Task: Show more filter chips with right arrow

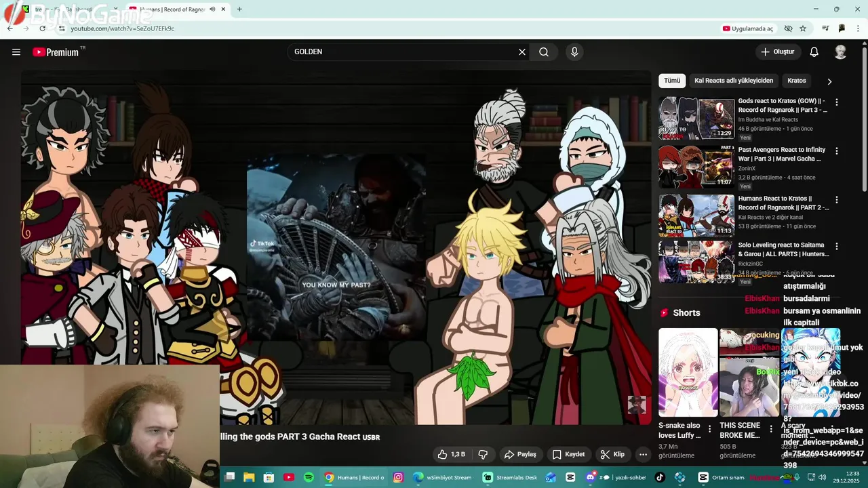Action: point(829,81)
